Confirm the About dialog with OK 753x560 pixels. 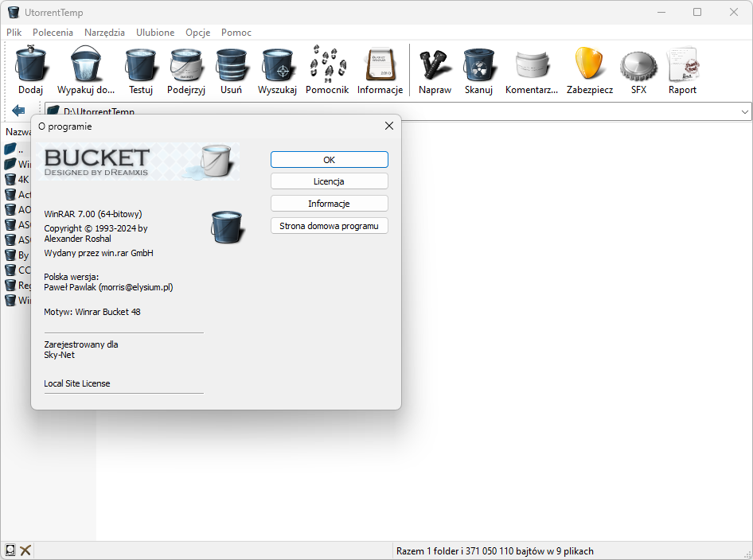329,160
